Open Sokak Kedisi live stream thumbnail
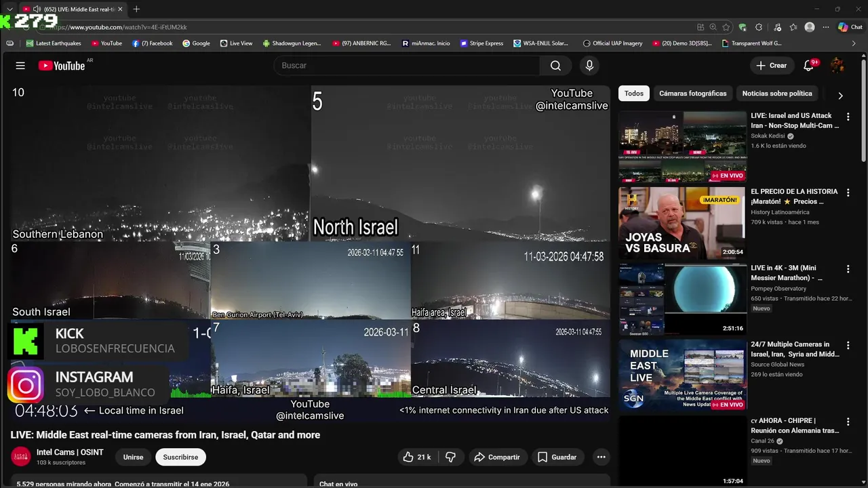The width and height of the screenshot is (868, 488). 682,146
